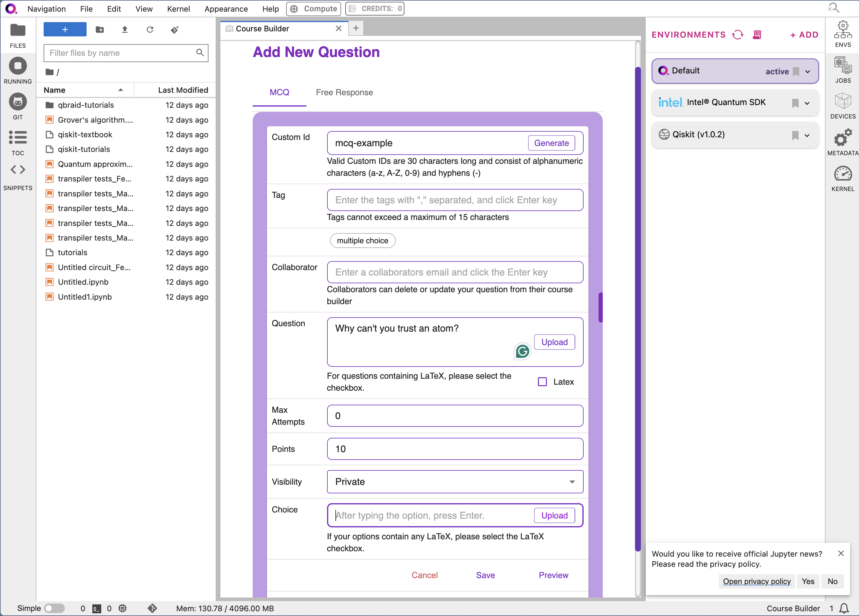Click the Tag input field
Image resolution: width=859 pixels, height=616 pixels.
(455, 200)
